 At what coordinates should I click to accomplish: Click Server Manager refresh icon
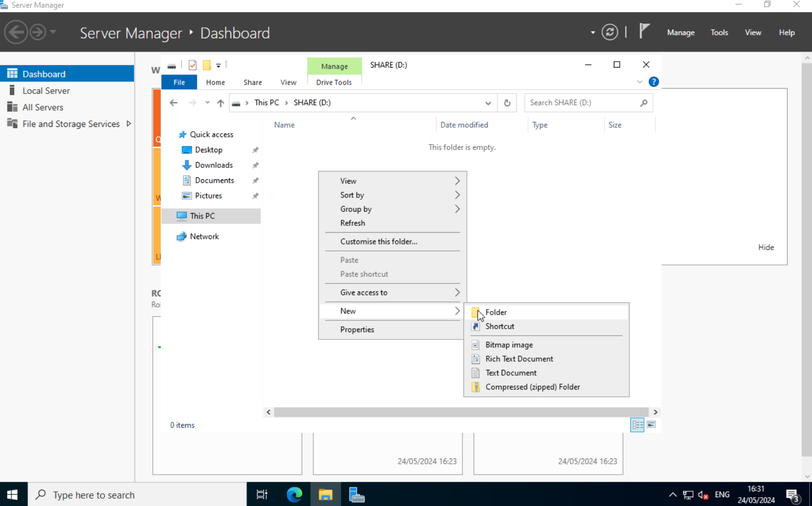click(609, 33)
